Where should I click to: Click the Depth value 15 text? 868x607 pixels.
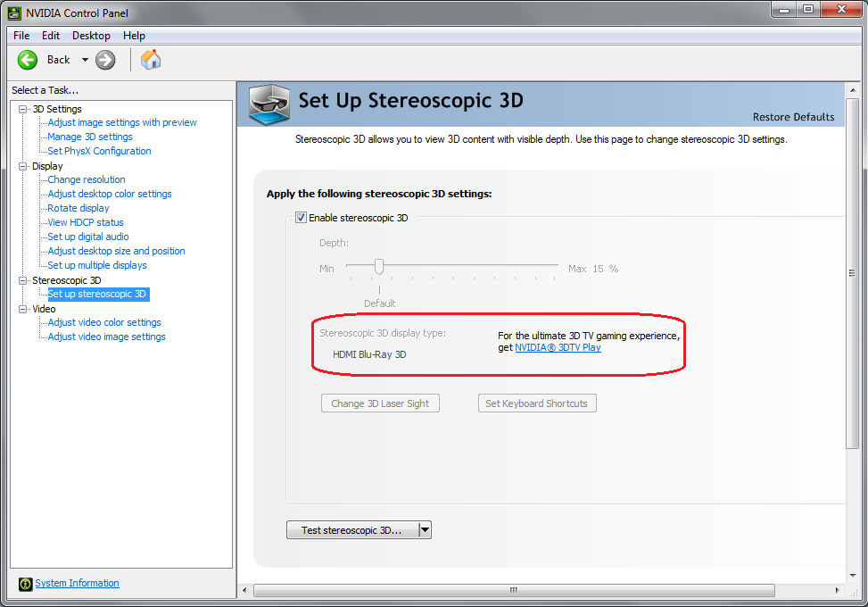598,269
